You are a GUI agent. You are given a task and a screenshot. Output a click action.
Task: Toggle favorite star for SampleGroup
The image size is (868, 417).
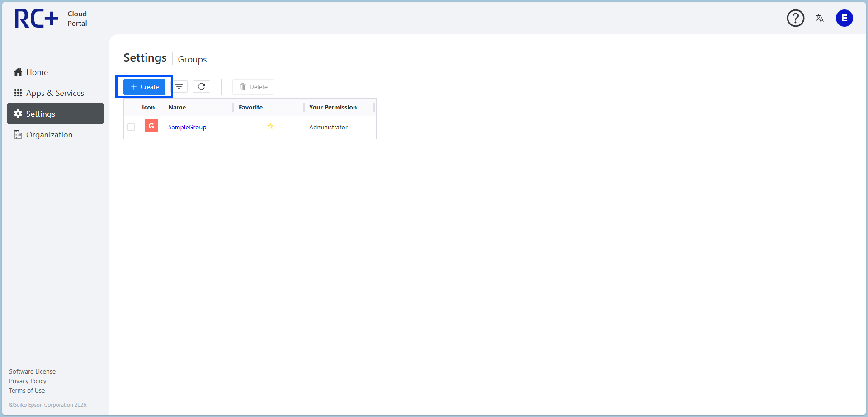pyautogui.click(x=270, y=127)
